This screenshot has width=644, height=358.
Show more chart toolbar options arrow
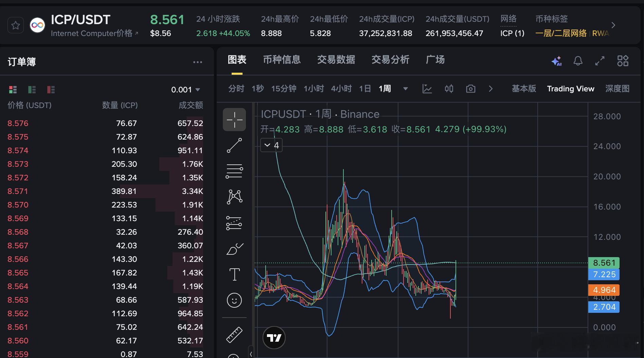(x=491, y=89)
